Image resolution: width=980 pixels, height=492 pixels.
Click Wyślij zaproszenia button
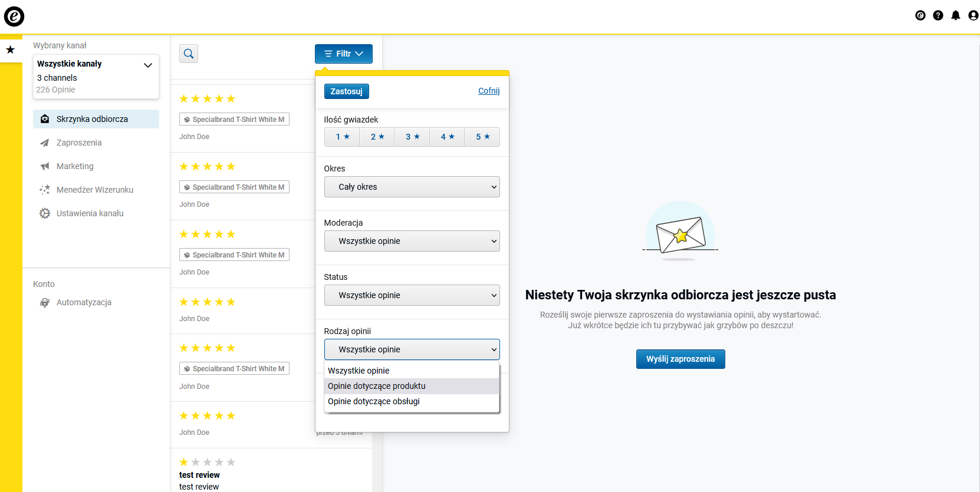[680, 359]
